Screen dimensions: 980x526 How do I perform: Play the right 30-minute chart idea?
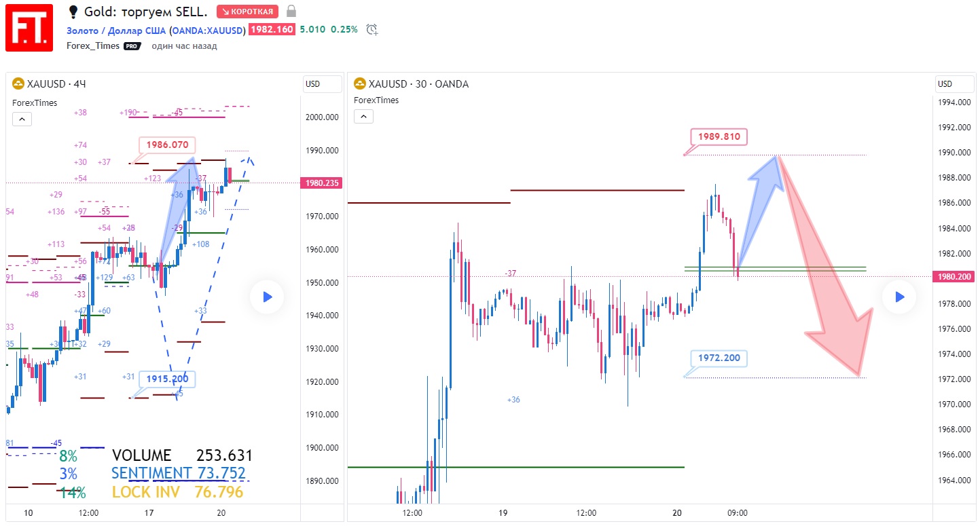pos(899,297)
